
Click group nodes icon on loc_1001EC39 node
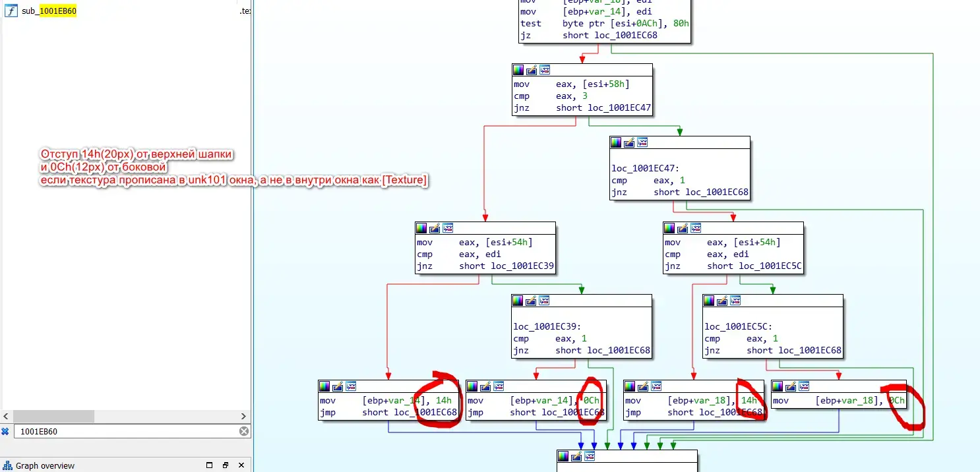click(x=544, y=301)
